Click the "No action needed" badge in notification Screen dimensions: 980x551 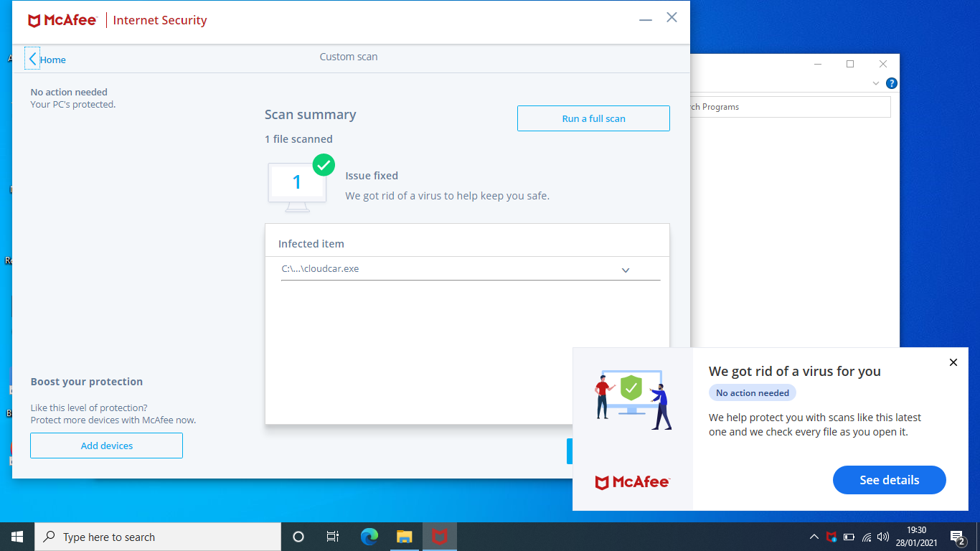point(753,393)
